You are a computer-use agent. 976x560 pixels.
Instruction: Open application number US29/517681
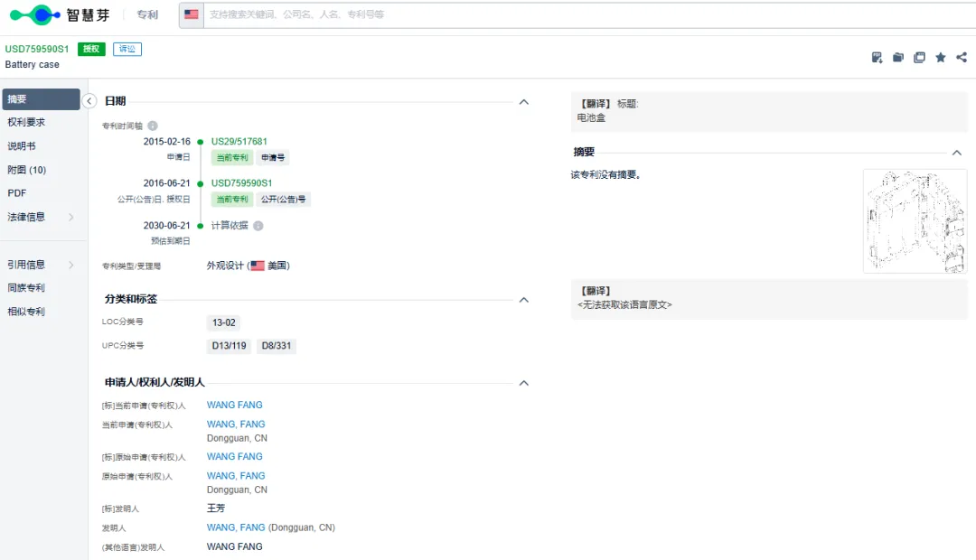pyautogui.click(x=239, y=141)
